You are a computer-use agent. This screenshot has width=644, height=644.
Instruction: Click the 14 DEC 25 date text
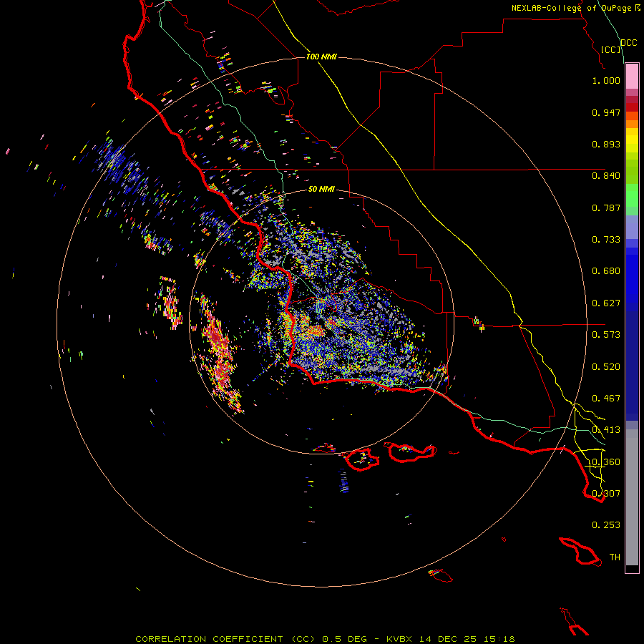[x=448, y=639]
